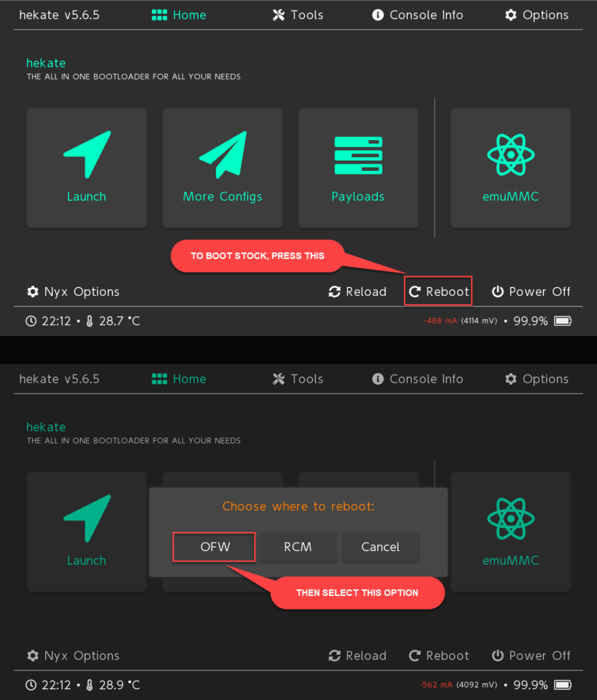Open the Payloads tile
The height and width of the screenshot is (700, 597).
(x=358, y=168)
